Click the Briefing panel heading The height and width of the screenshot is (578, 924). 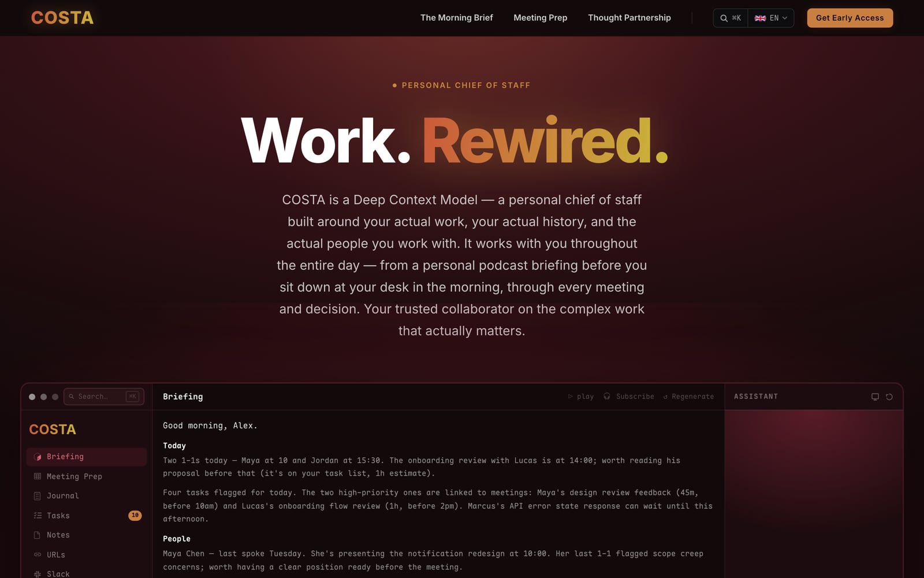[183, 397]
